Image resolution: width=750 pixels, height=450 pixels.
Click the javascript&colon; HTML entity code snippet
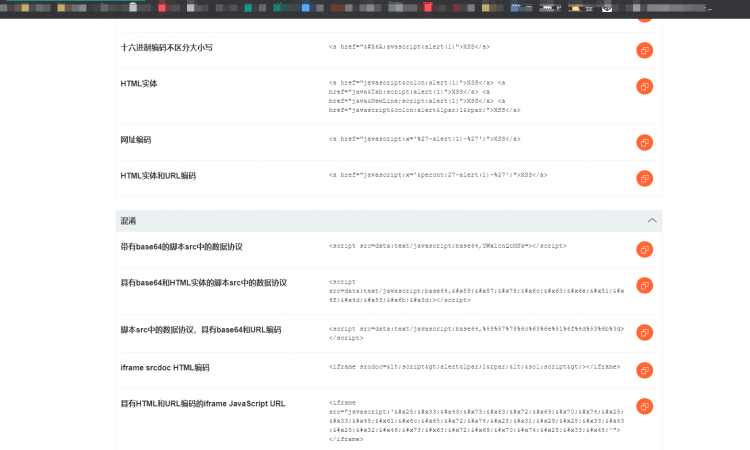[425, 96]
